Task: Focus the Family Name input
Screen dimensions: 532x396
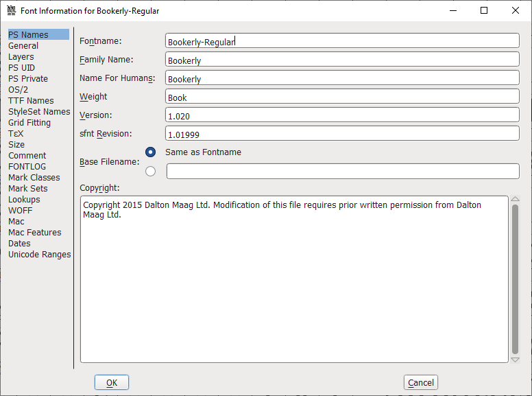Action: click(x=342, y=59)
